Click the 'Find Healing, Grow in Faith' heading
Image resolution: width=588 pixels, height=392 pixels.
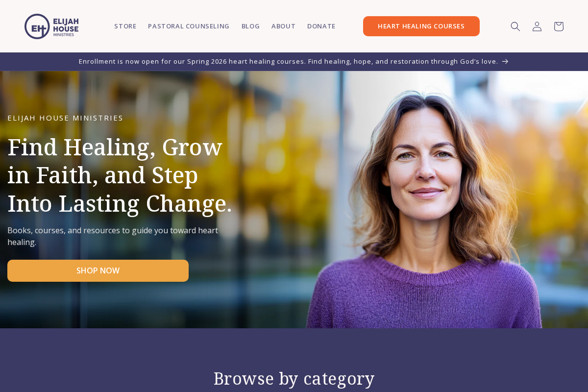[120, 175]
